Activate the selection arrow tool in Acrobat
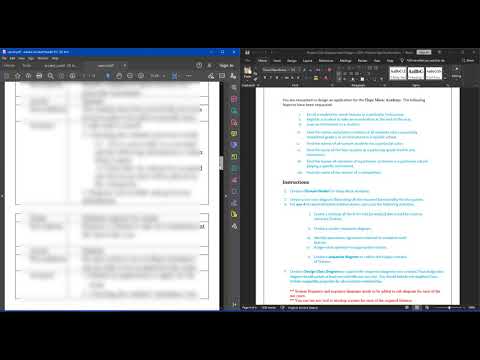 coord(108,76)
